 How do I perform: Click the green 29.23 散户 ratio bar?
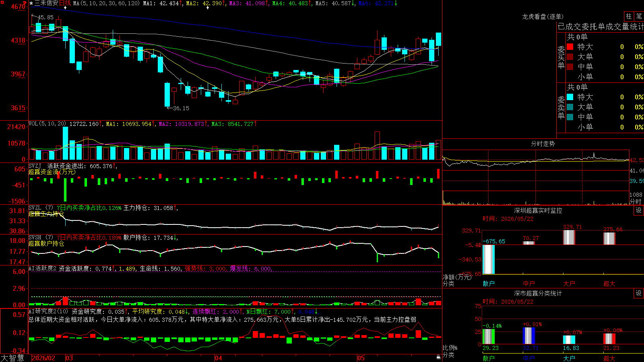tap(489, 337)
